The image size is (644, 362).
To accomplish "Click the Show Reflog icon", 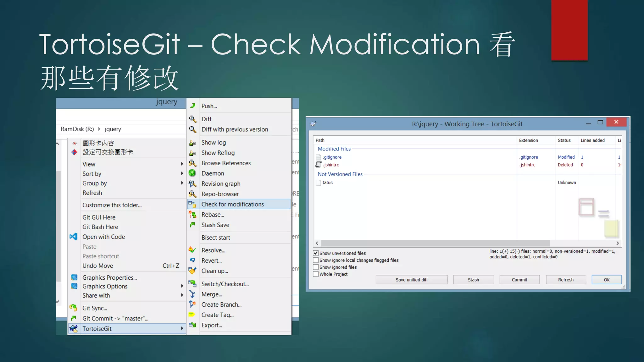I will (x=193, y=153).
